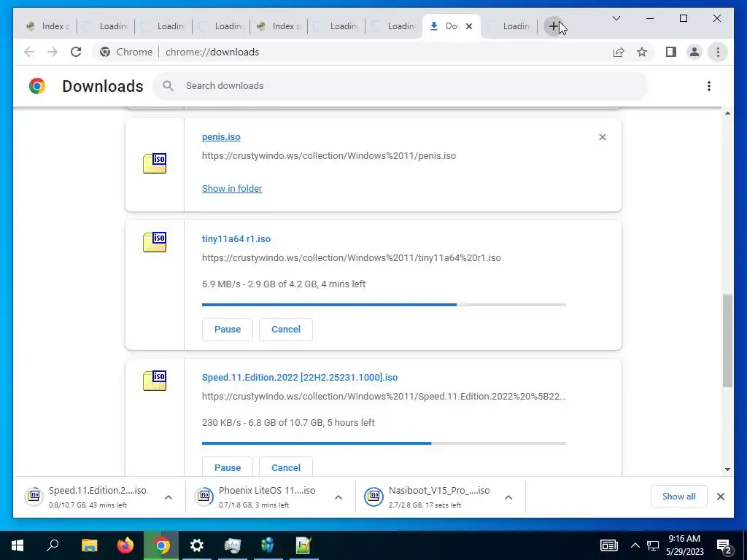Close the bottom downloads shelf

(x=720, y=497)
